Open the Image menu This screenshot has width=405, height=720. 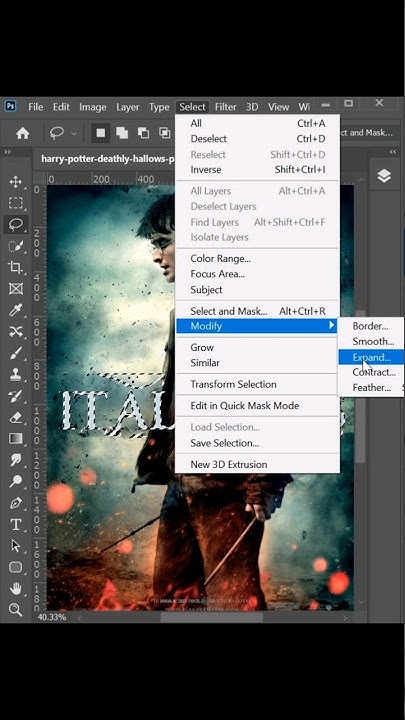click(92, 107)
